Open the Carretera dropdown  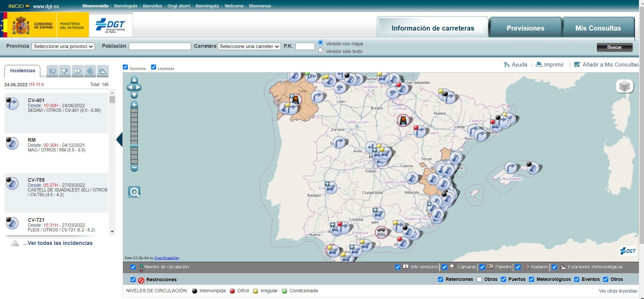click(x=249, y=46)
